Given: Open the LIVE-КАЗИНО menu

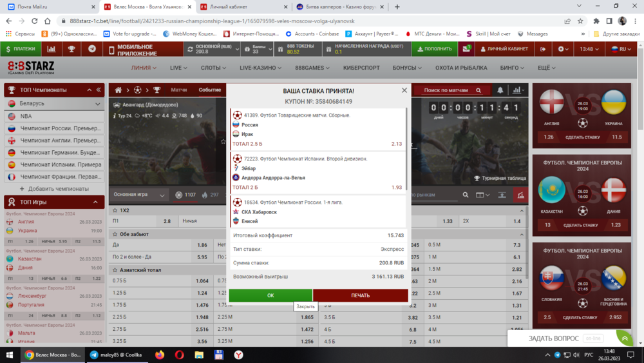Looking at the screenshot, I should click(x=260, y=68).
